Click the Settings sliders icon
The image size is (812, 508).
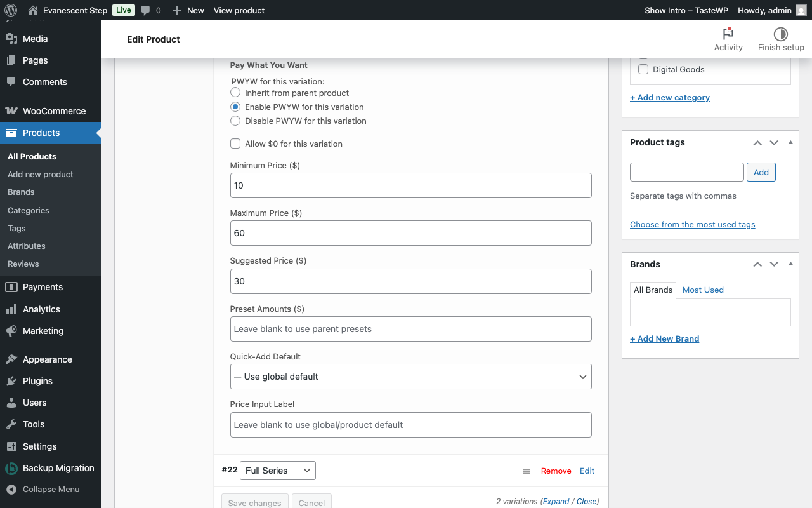tap(11, 446)
